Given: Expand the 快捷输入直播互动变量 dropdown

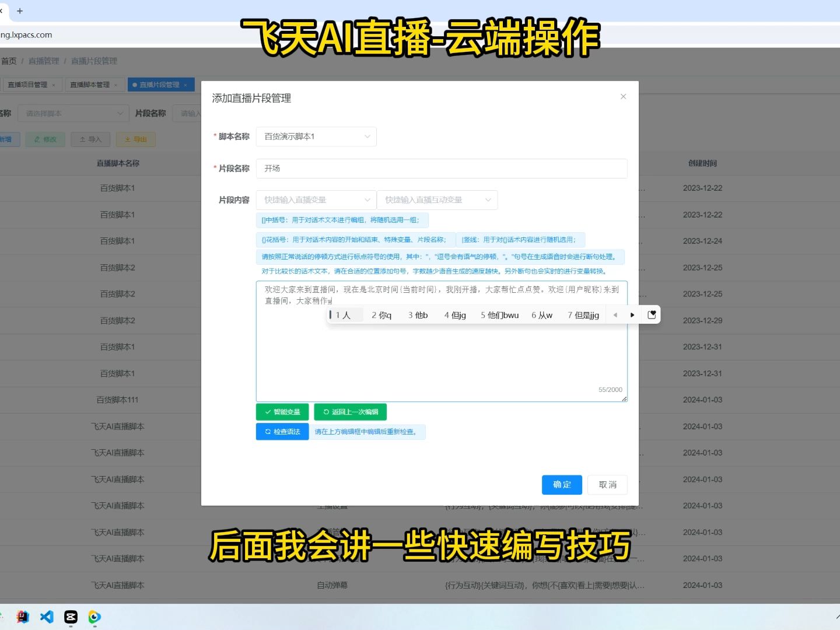Looking at the screenshot, I should [x=437, y=200].
